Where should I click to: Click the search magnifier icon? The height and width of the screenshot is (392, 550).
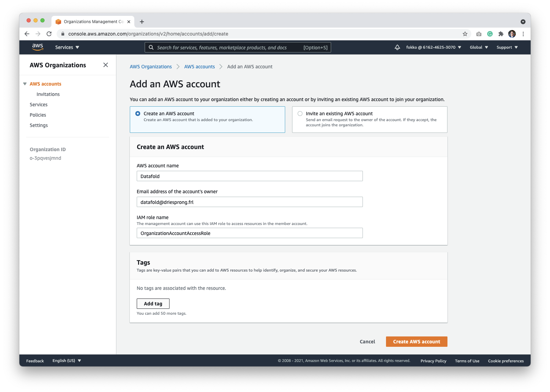point(151,47)
